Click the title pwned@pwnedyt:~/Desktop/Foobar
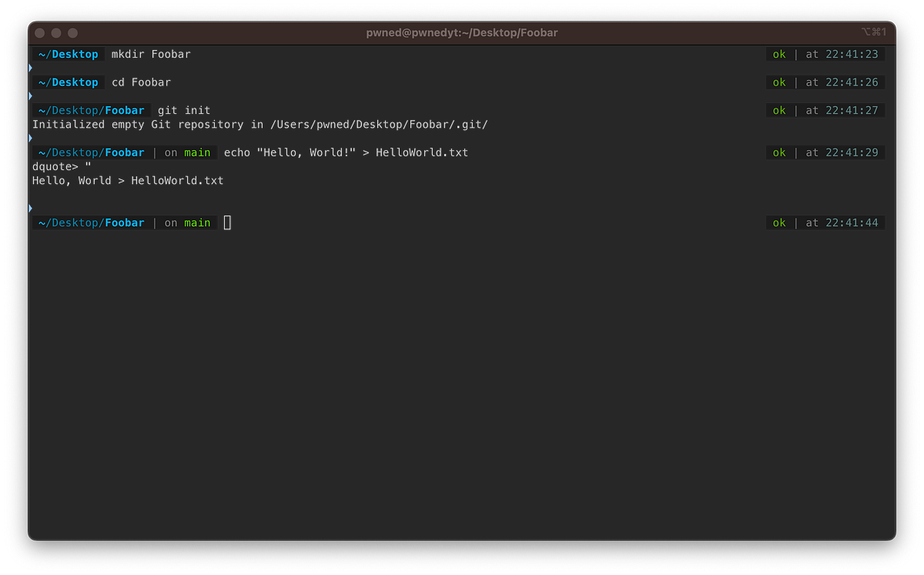 (462, 32)
